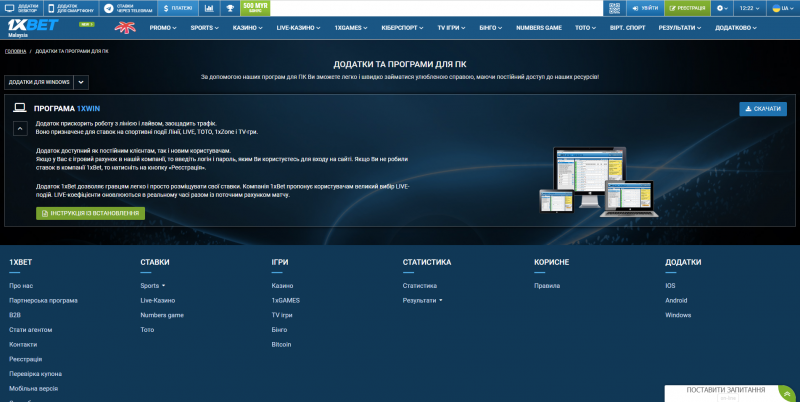Image resolution: width=800 pixels, height=402 pixels.
Task: Click the Скачати download button
Action: point(763,109)
